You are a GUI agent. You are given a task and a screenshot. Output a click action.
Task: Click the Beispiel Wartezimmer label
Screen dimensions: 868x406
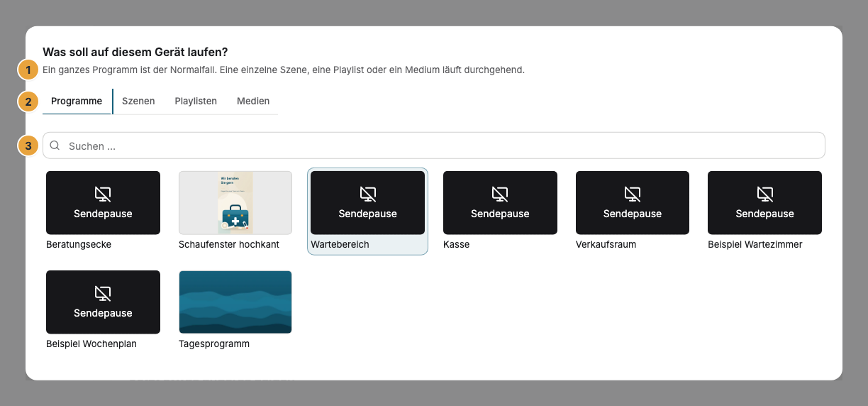tap(755, 244)
